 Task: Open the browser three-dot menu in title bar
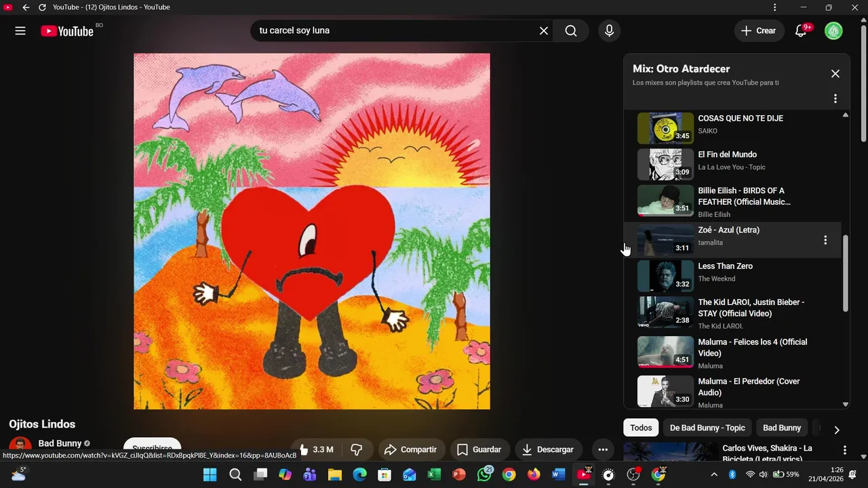tap(775, 7)
